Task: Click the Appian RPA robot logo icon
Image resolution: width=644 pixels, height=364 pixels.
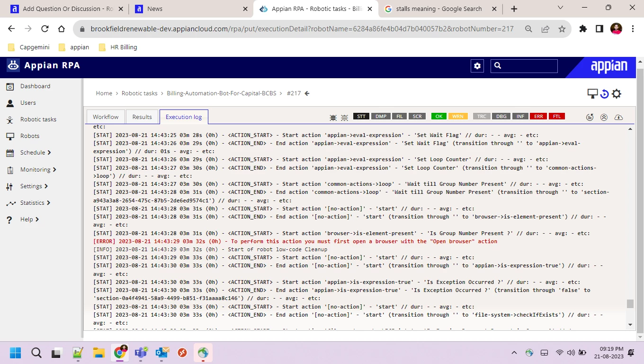Action: tap(13, 65)
